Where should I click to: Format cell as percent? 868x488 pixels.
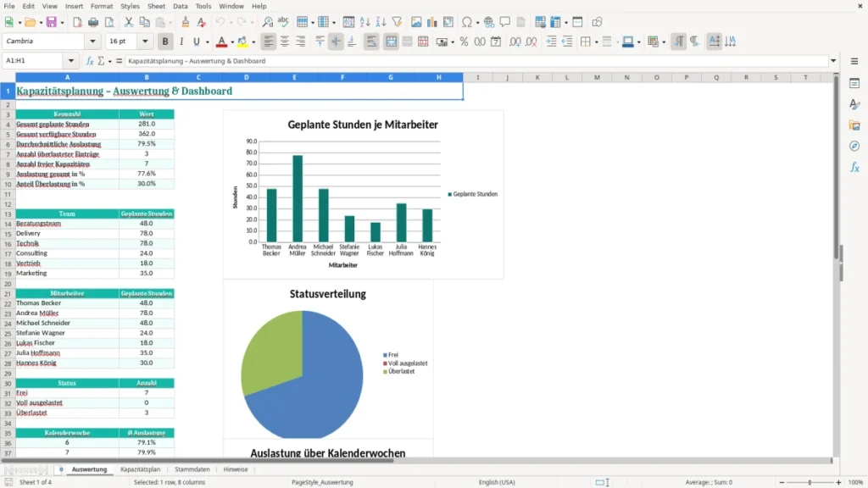point(464,42)
